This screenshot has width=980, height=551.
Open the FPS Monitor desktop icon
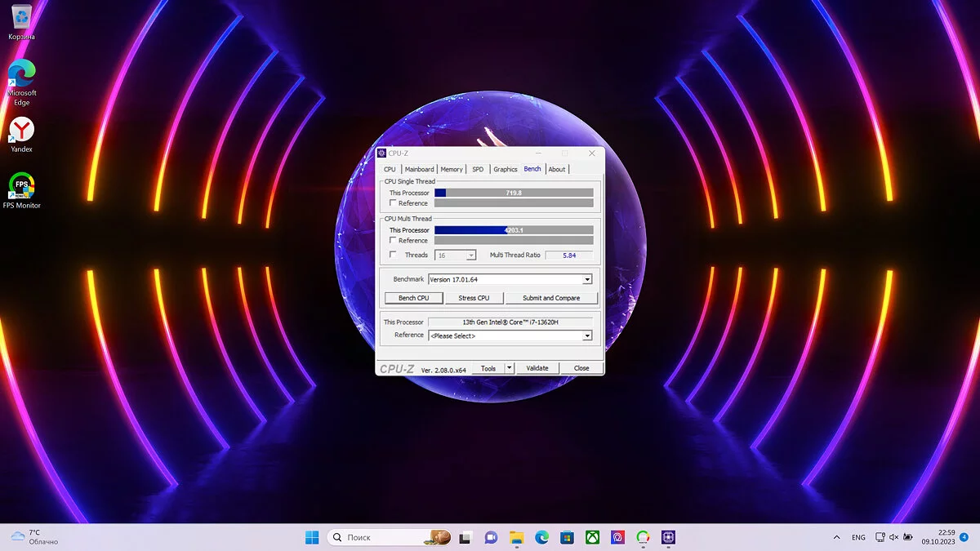(21, 187)
